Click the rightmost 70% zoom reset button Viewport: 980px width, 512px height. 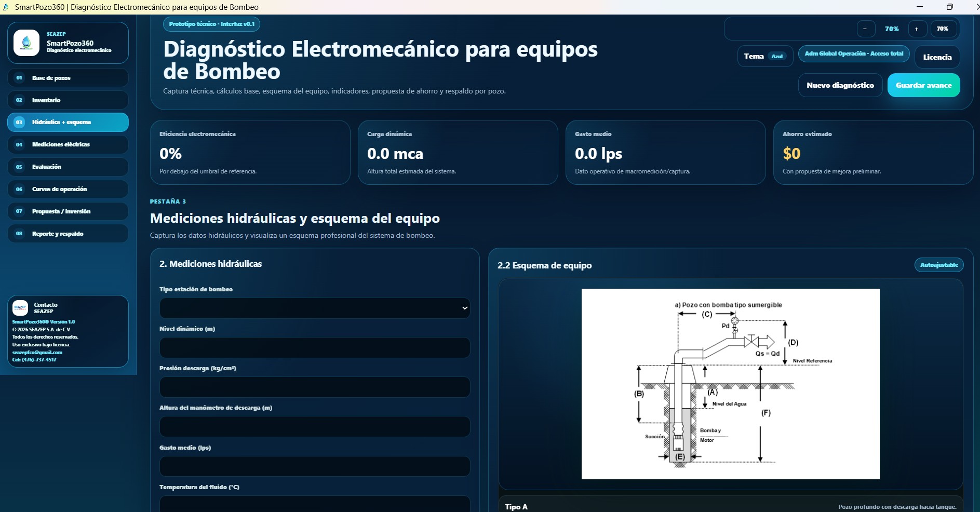[x=943, y=29]
